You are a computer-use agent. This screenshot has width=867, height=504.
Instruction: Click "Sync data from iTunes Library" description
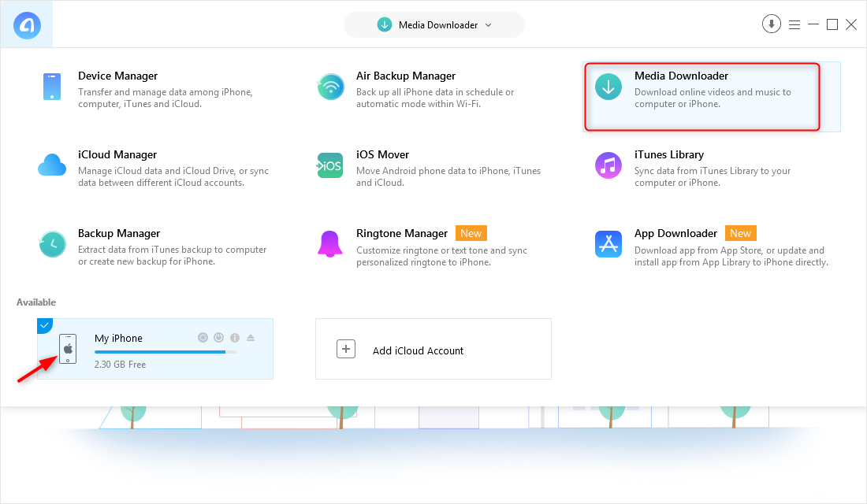[x=713, y=177]
